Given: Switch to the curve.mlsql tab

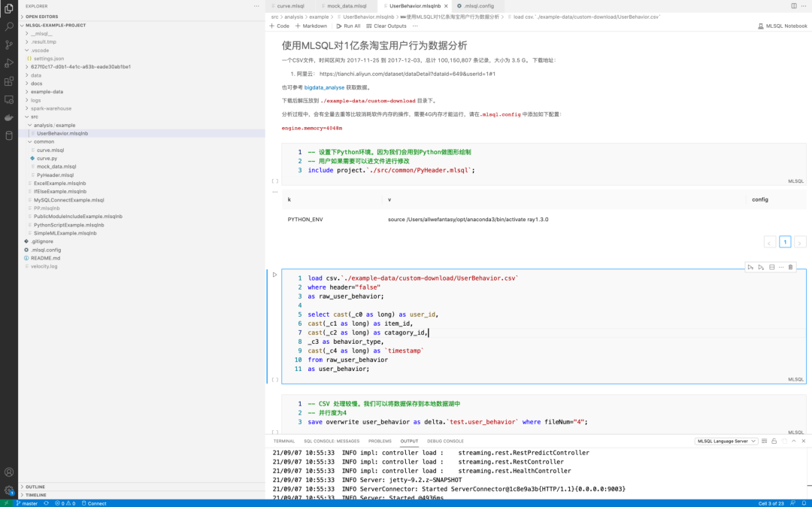Looking at the screenshot, I should tap(290, 6).
